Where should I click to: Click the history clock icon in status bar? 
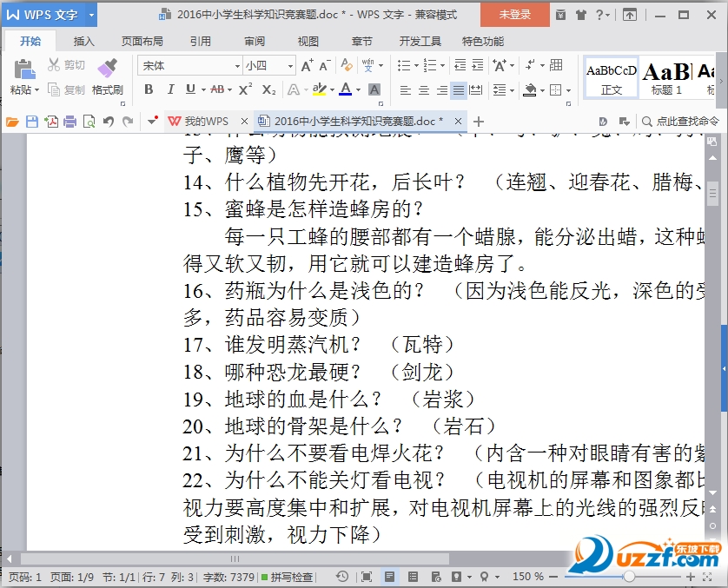[342, 577]
